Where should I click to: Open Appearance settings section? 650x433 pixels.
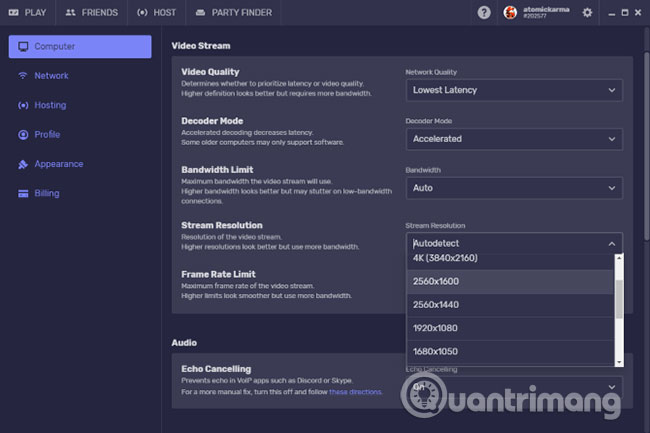[80, 164]
